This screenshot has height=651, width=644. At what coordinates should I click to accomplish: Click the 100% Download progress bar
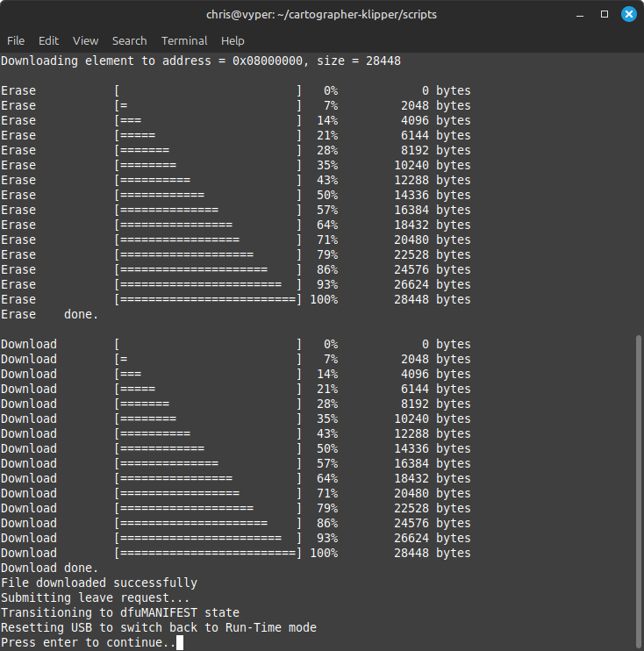(x=208, y=553)
